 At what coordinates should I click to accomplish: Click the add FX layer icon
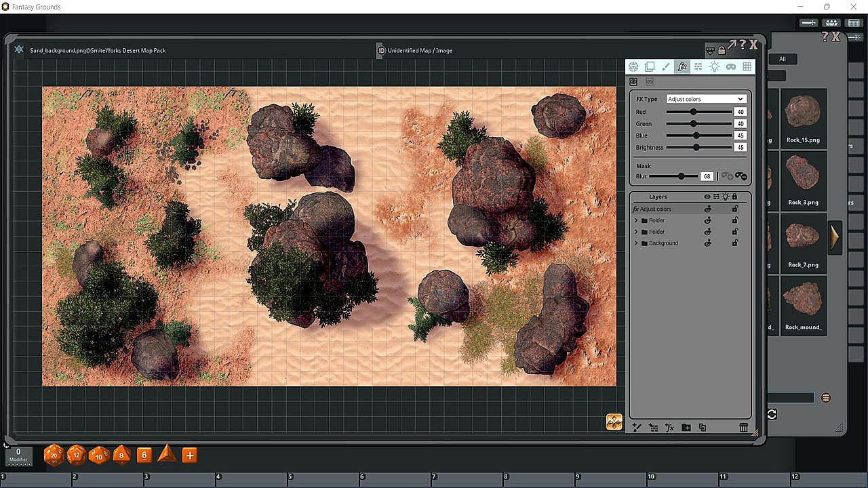click(669, 428)
